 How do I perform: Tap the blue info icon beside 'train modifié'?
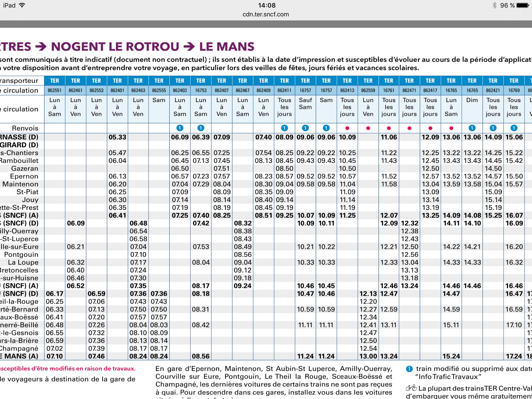(409, 369)
